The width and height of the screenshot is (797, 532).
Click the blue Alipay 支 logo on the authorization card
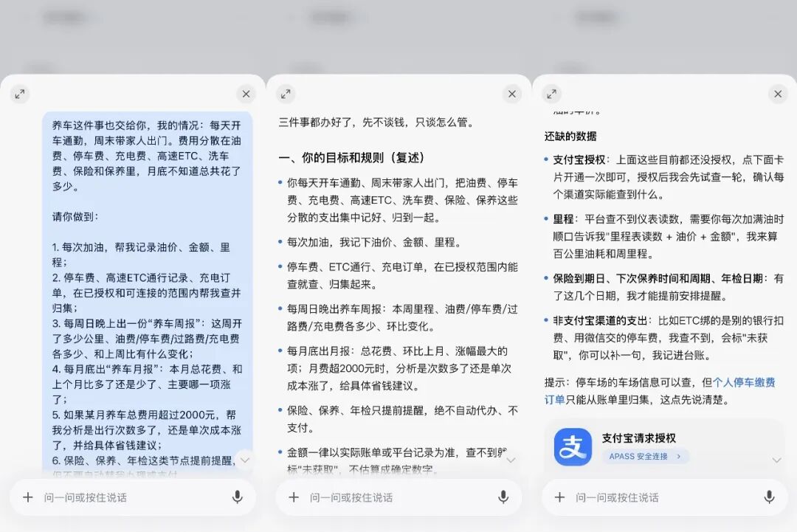[573, 446]
